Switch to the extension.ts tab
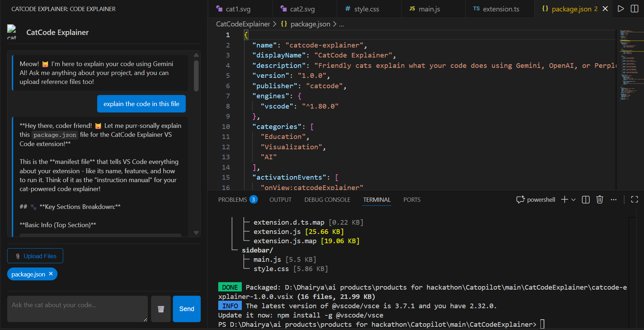644x330 pixels. pos(496,9)
